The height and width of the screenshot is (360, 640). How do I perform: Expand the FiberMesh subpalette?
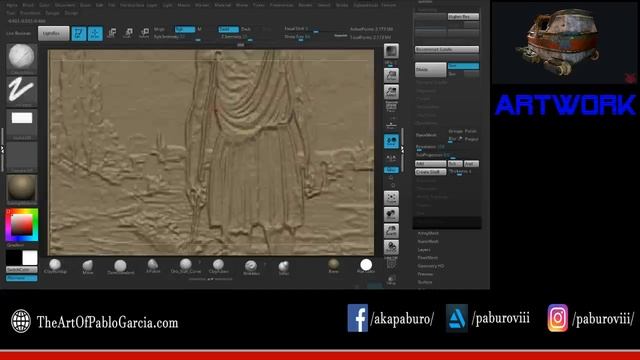[428, 258]
